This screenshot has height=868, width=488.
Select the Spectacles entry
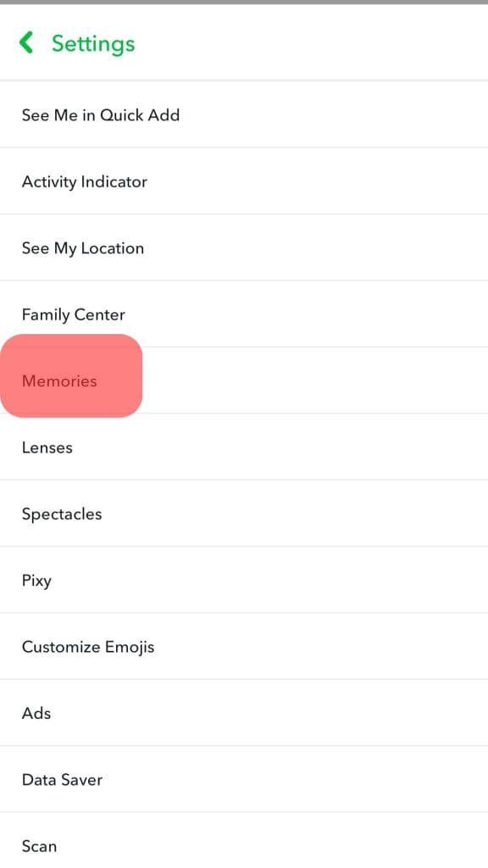pos(62,514)
